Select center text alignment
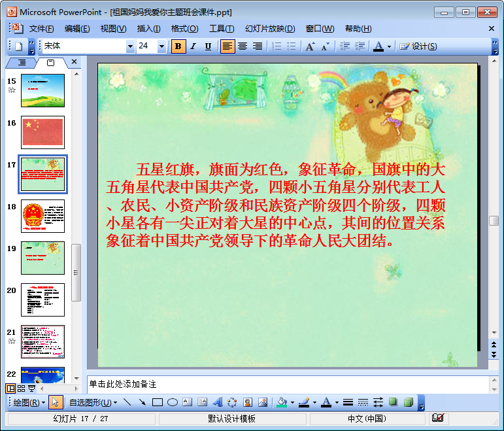504x431 pixels. coord(243,46)
